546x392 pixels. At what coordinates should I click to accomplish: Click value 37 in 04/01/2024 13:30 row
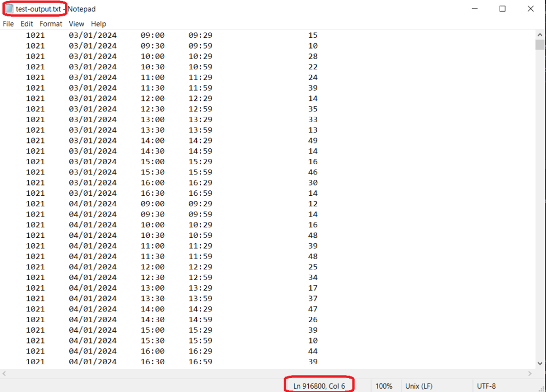(x=312, y=298)
